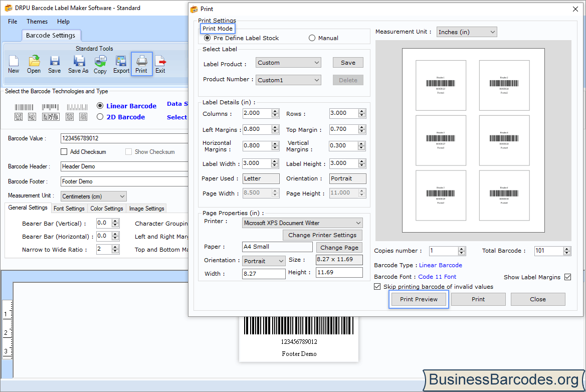Click the Linear Barcode type link
Screen dimensions: 586x392
[440, 265]
